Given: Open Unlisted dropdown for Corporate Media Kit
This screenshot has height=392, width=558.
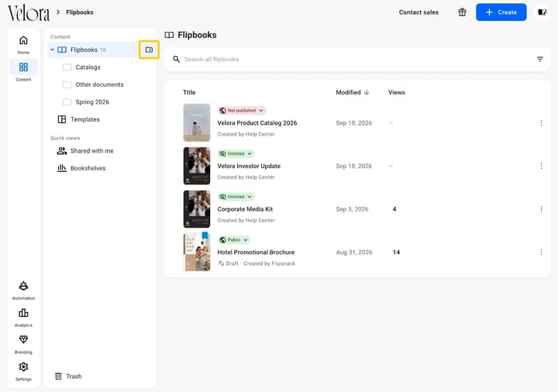Looking at the screenshot, I should pos(236,197).
